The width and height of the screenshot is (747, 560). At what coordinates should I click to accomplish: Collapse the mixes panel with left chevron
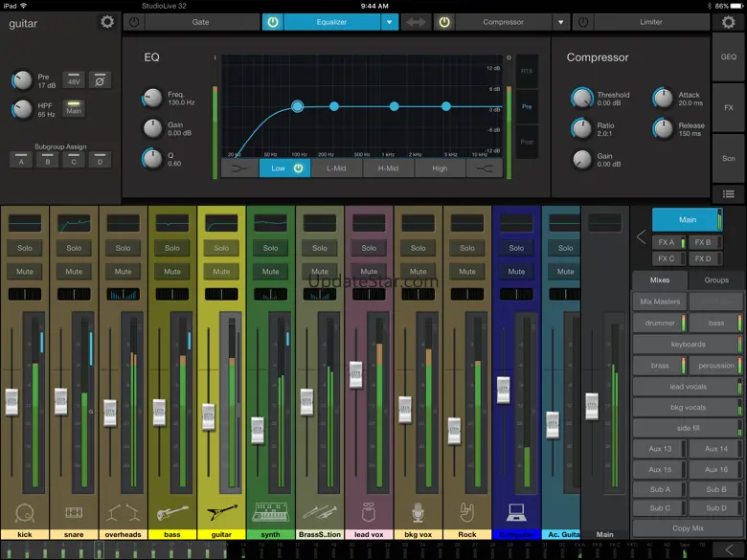click(642, 236)
